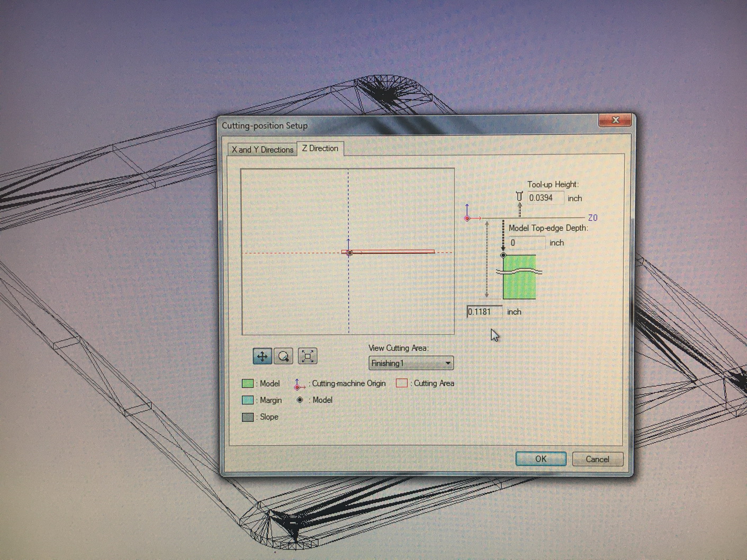Click the black dot Model legend icon
This screenshot has width=747, height=560.
point(300,400)
